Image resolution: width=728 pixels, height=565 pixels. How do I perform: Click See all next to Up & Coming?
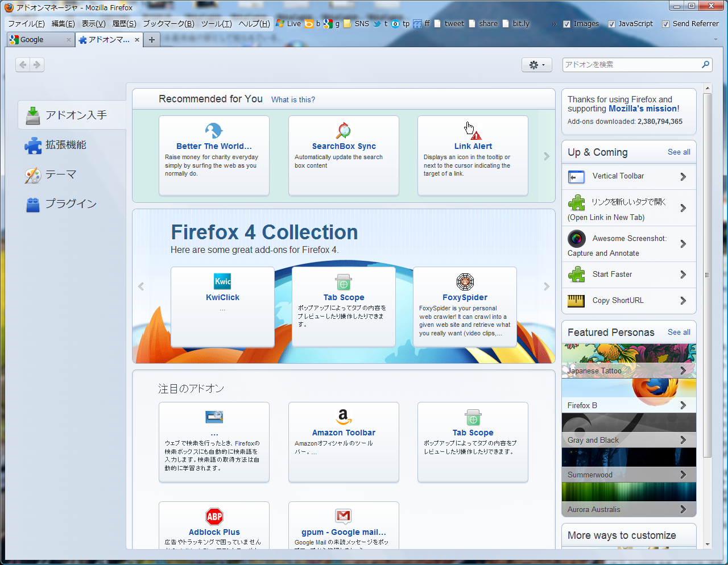click(679, 152)
